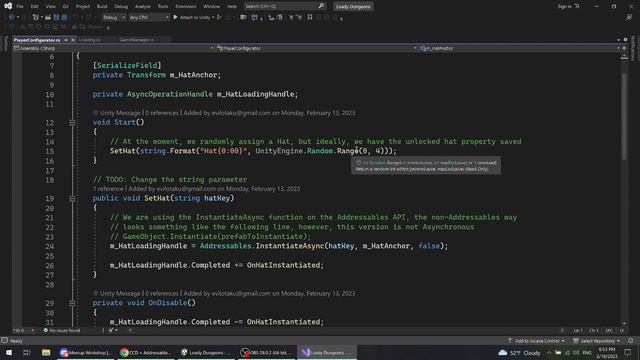Screen dimensions: 640x360
Task: Click the system tray overflow chevron
Action: [x=549, y=353]
